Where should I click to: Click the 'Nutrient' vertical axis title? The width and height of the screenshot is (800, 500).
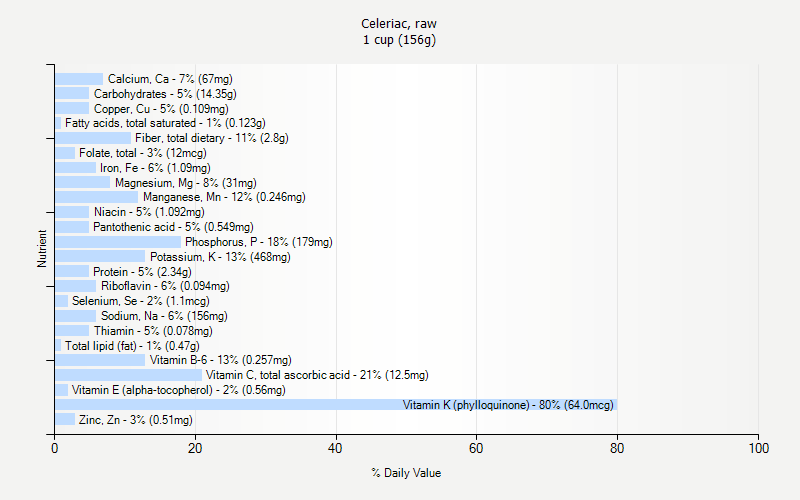click(x=42, y=249)
